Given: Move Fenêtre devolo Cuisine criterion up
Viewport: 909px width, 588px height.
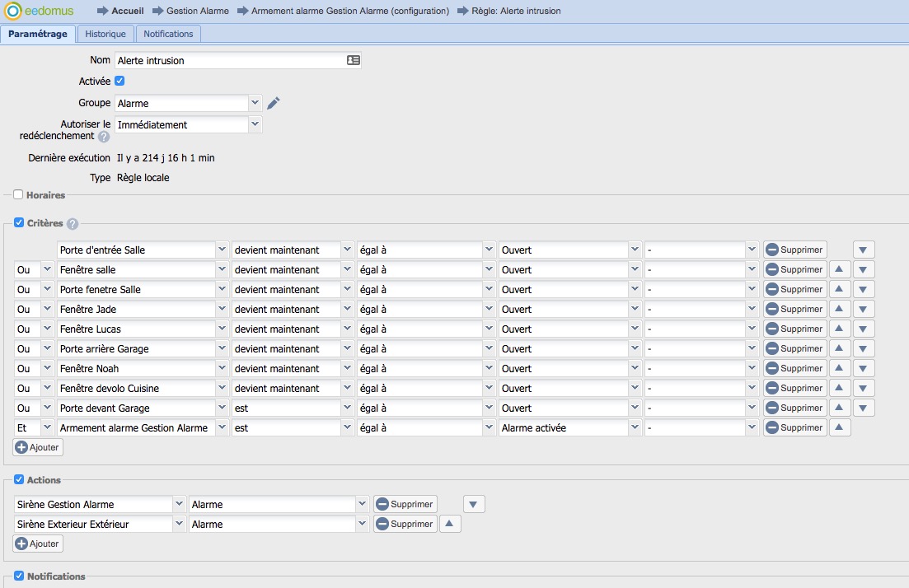Looking at the screenshot, I should pos(839,388).
